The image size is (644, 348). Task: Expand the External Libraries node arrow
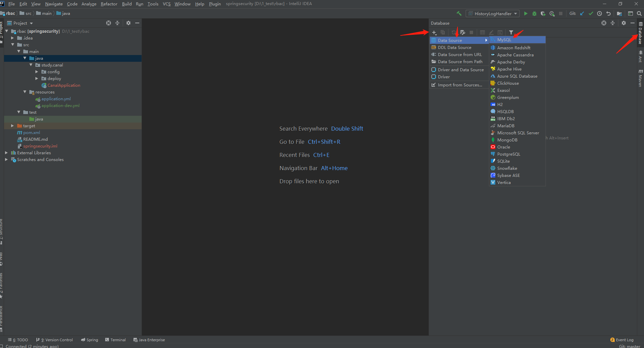click(6, 153)
